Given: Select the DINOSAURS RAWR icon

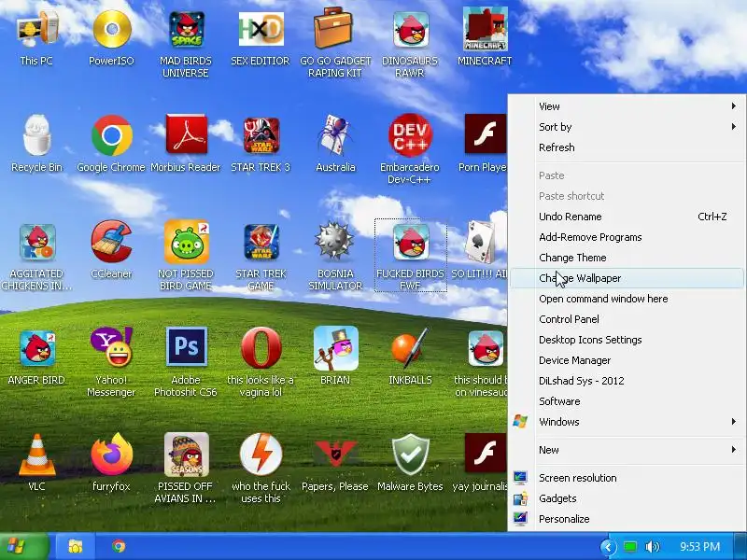Looking at the screenshot, I should coord(410,31).
